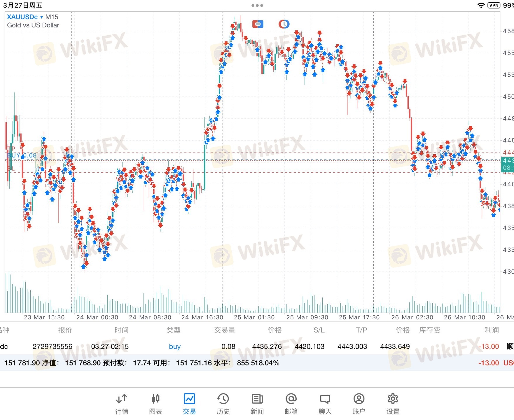Image resolution: width=514 pixels, height=420 pixels.
Task: Tap the 26 Mar 10:30 time axis label
Action: [x=464, y=317]
